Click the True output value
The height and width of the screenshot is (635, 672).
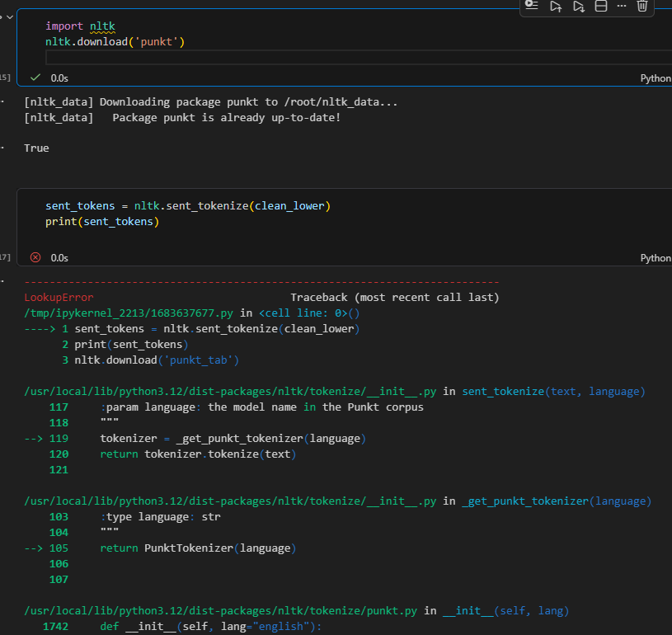click(x=36, y=148)
